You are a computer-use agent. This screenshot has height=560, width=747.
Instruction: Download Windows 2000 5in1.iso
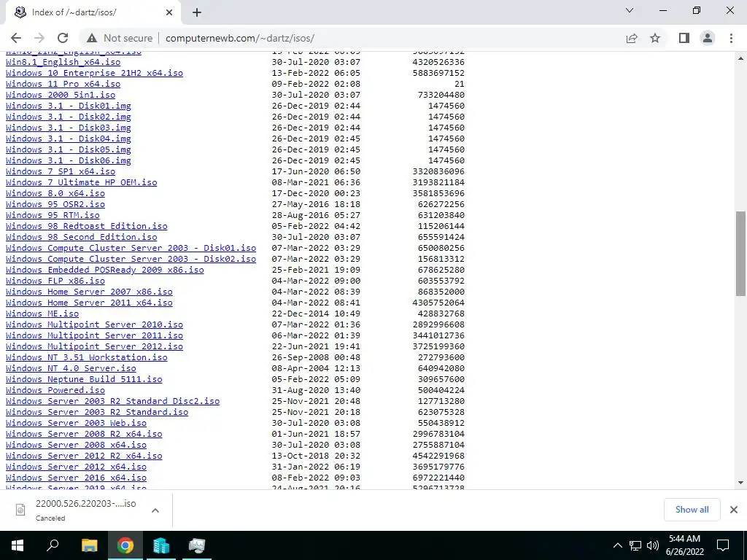point(61,95)
